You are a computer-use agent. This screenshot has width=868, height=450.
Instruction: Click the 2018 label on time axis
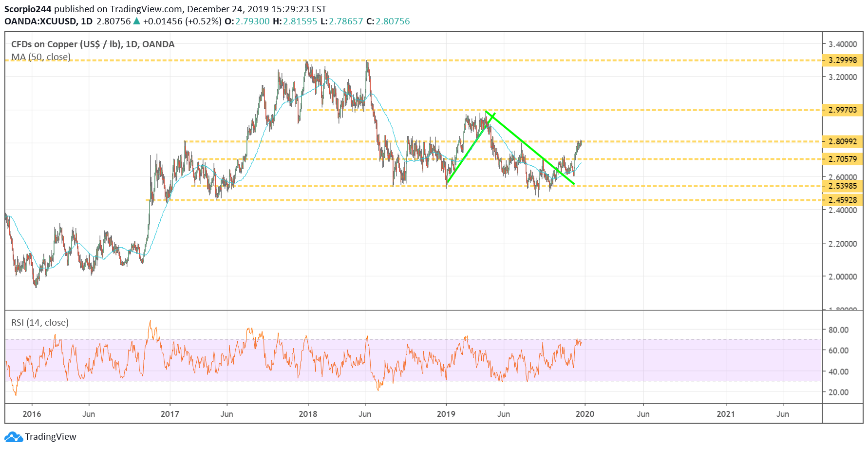[308, 414]
